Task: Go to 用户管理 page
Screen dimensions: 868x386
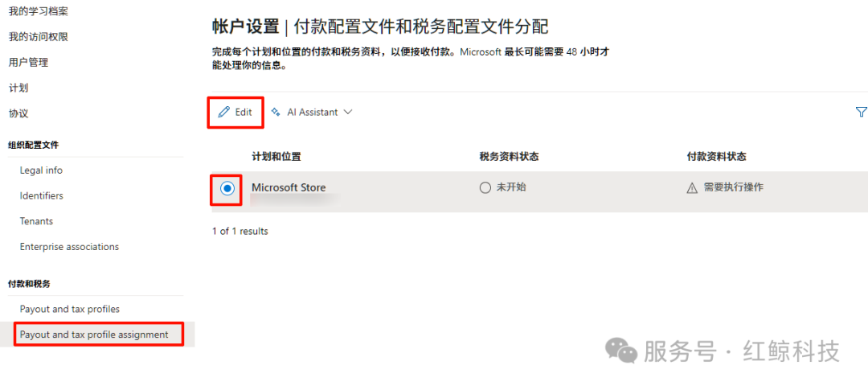Action: [28, 63]
